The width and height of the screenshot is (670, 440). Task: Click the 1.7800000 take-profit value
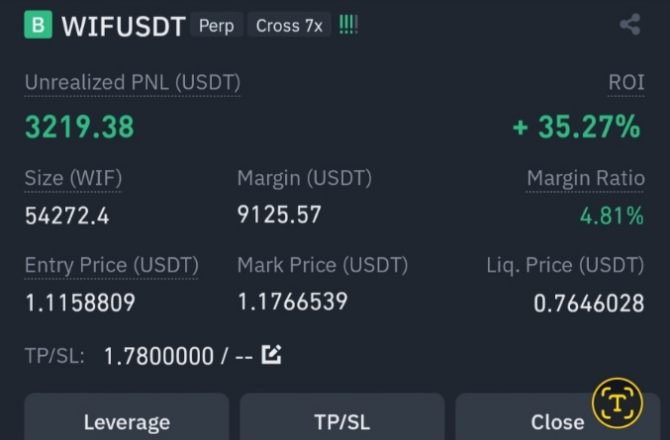pyautogui.click(x=159, y=356)
